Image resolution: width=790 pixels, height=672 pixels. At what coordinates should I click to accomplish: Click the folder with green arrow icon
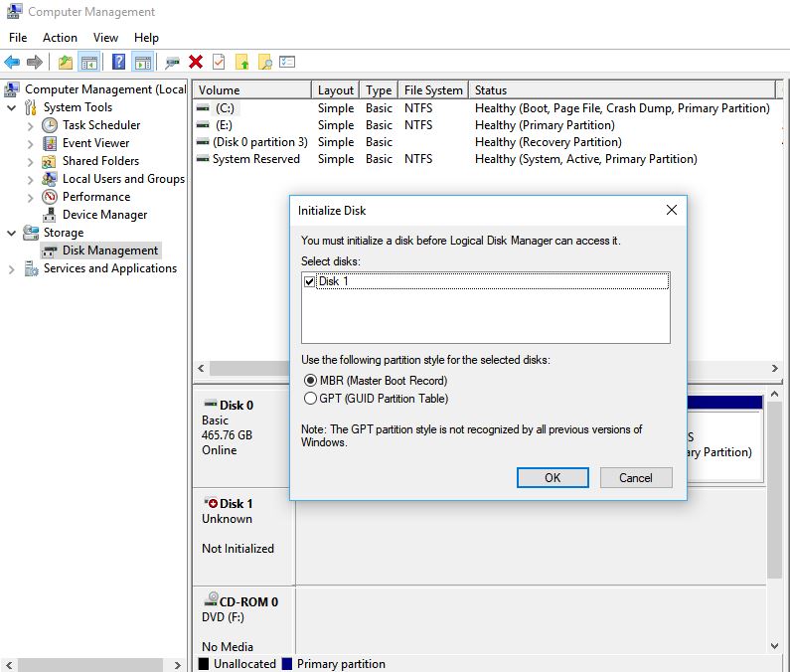[x=242, y=62]
